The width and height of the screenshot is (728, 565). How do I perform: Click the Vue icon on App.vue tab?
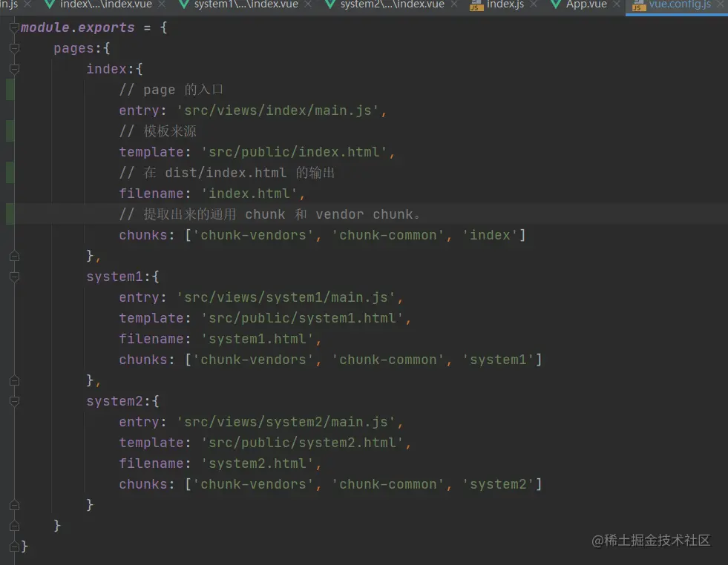(x=555, y=4)
